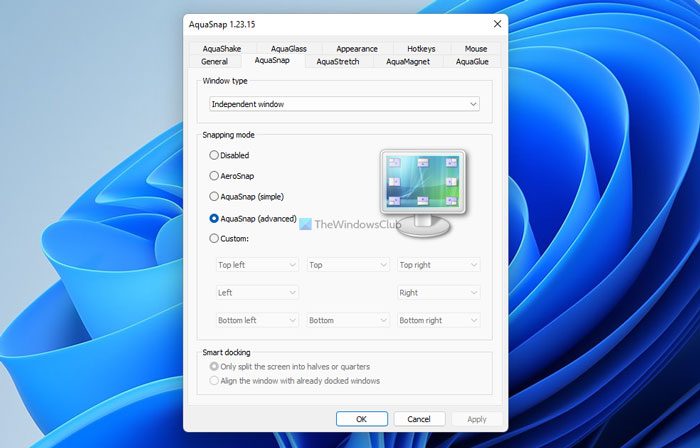
Task: Select Only split the screen into halves option
Action: pyautogui.click(x=290, y=366)
